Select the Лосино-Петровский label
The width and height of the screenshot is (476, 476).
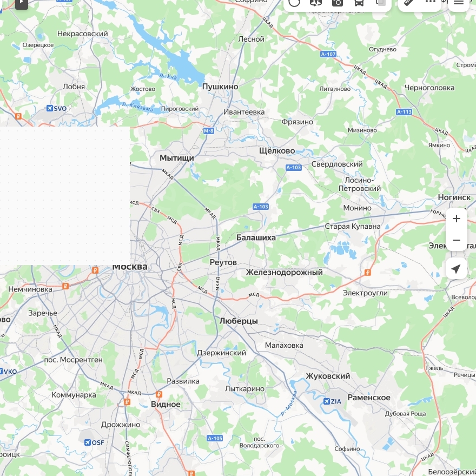tap(359, 184)
